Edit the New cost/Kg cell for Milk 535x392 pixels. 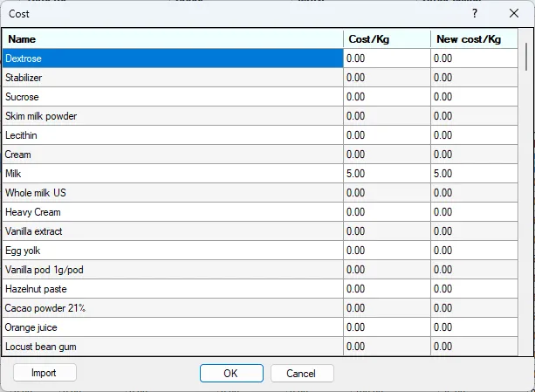tap(474, 174)
